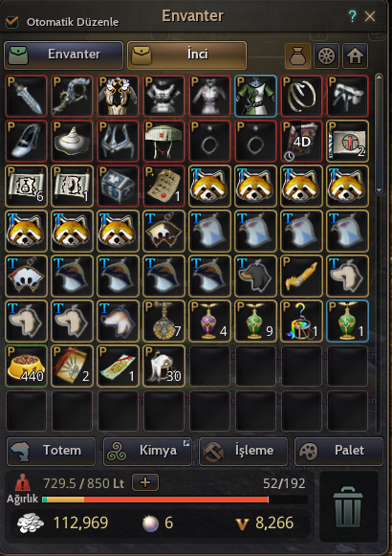Open the İşleme processing button

point(243,451)
